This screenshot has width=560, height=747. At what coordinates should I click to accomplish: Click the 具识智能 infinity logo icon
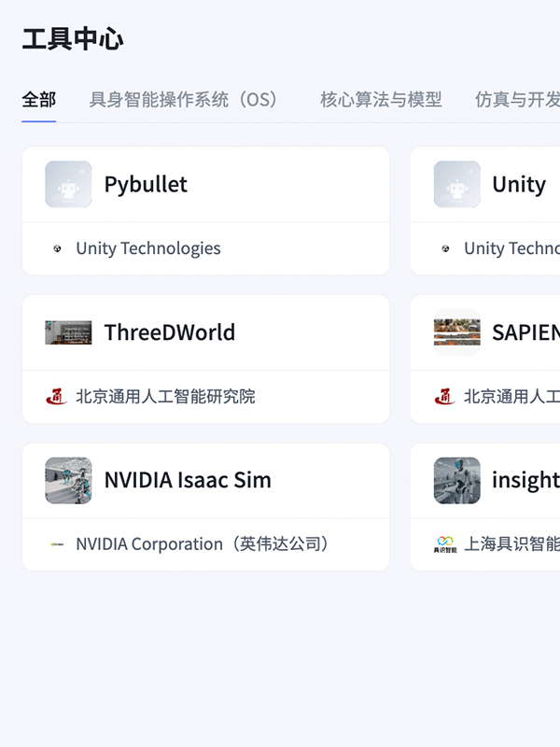pyautogui.click(x=445, y=544)
